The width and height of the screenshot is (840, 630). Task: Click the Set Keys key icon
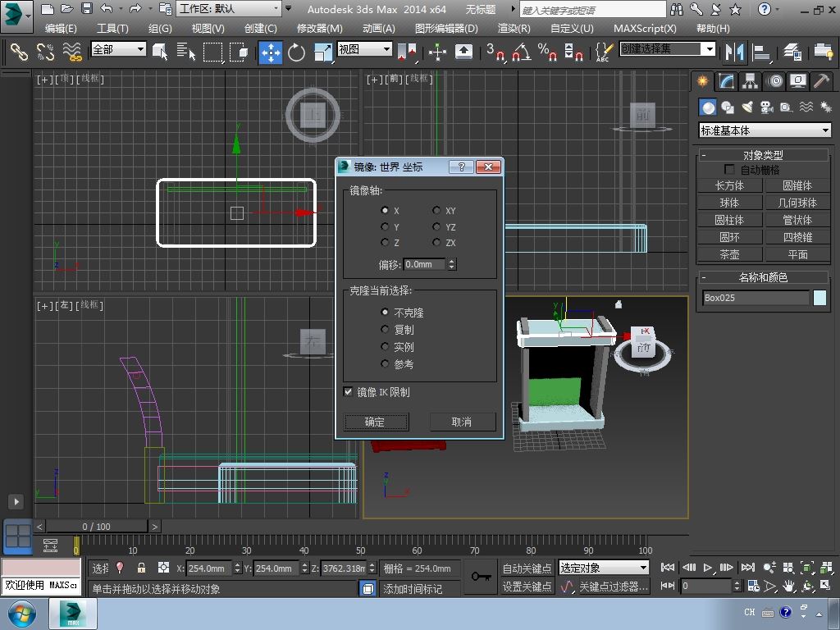click(x=481, y=577)
